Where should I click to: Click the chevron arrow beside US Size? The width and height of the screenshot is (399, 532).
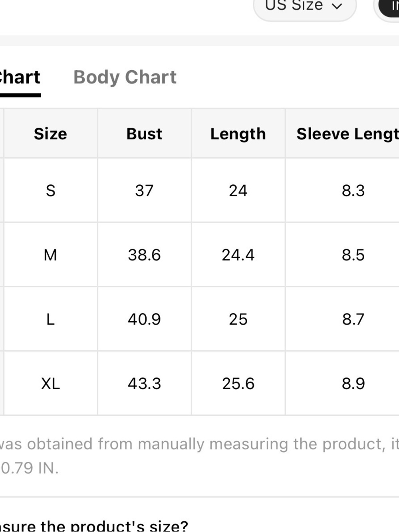[337, 6]
